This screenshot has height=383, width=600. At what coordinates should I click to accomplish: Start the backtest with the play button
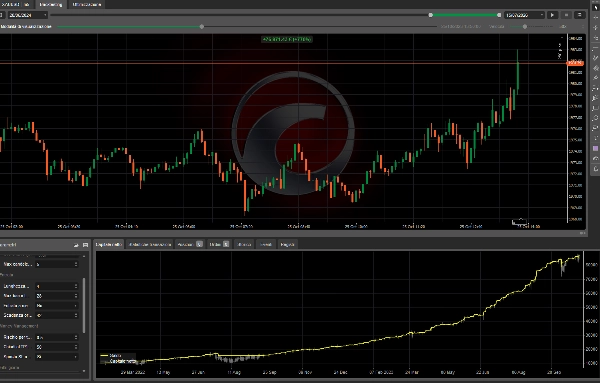pyautogui.click(x=552, y=15)
